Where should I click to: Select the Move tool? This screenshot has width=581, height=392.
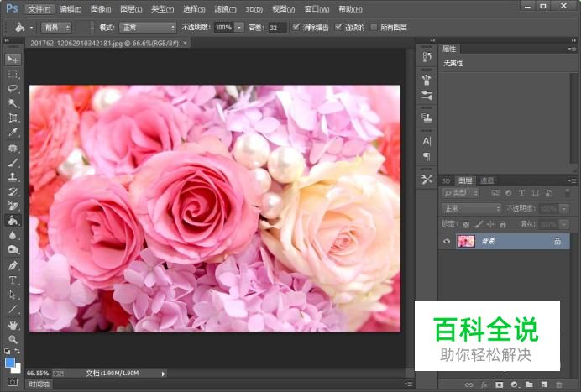click(13, 60)
